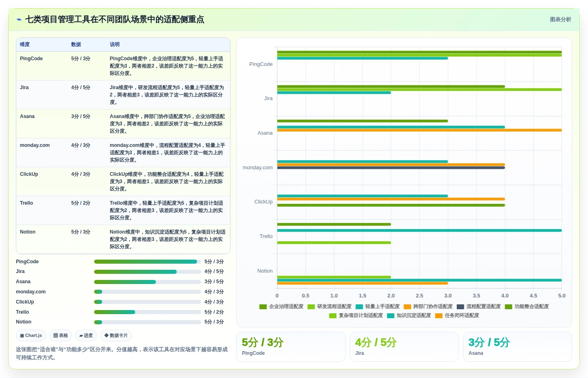
Task: Click the Asana progress bar
Action: 147,282
